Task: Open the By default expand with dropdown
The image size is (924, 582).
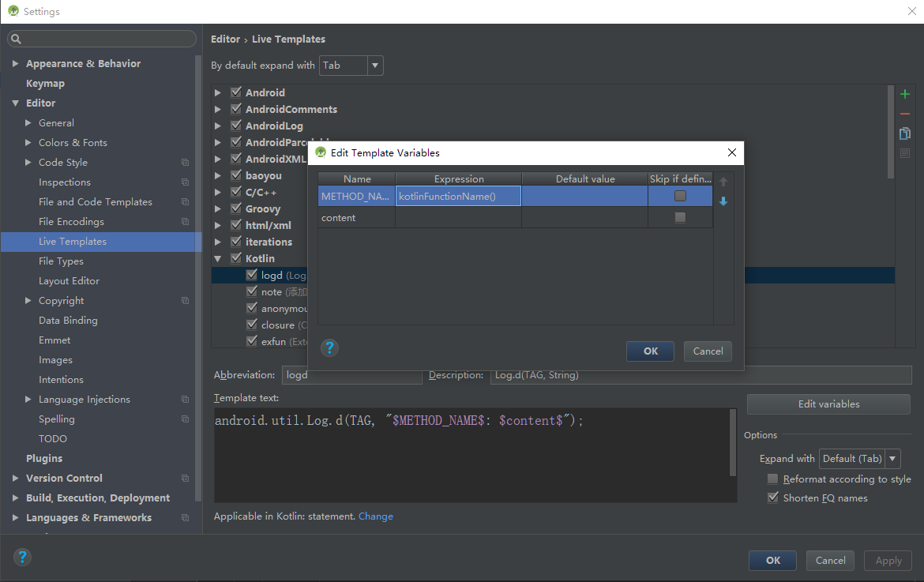Action: (374, 66)
